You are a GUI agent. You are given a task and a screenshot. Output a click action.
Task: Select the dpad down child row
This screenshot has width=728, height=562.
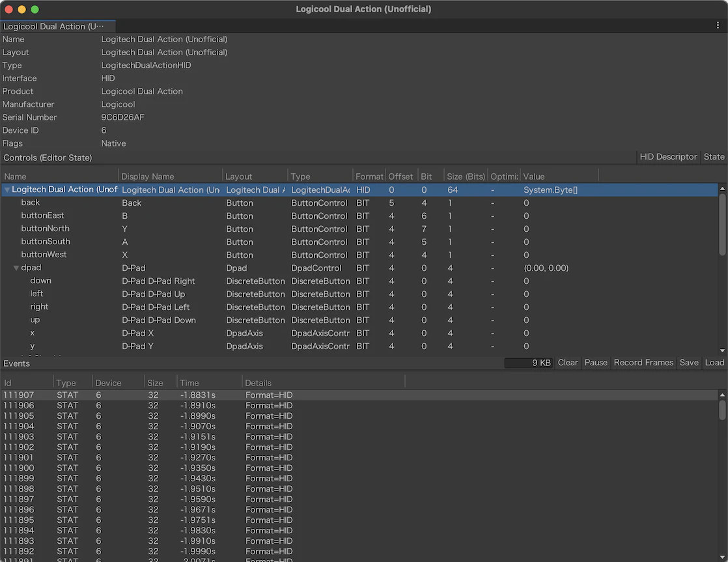point(359,281)
